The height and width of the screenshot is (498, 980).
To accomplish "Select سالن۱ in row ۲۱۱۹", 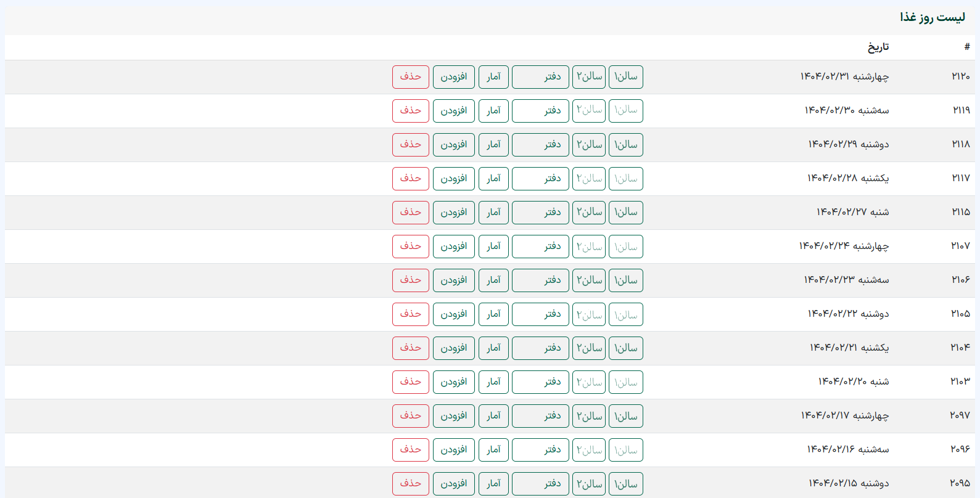I will 626,111.
